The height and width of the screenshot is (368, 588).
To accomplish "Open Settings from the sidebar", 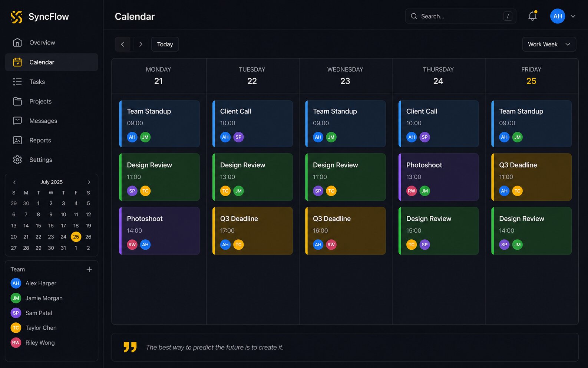I will pyautogui.click(x=41, y=160).
